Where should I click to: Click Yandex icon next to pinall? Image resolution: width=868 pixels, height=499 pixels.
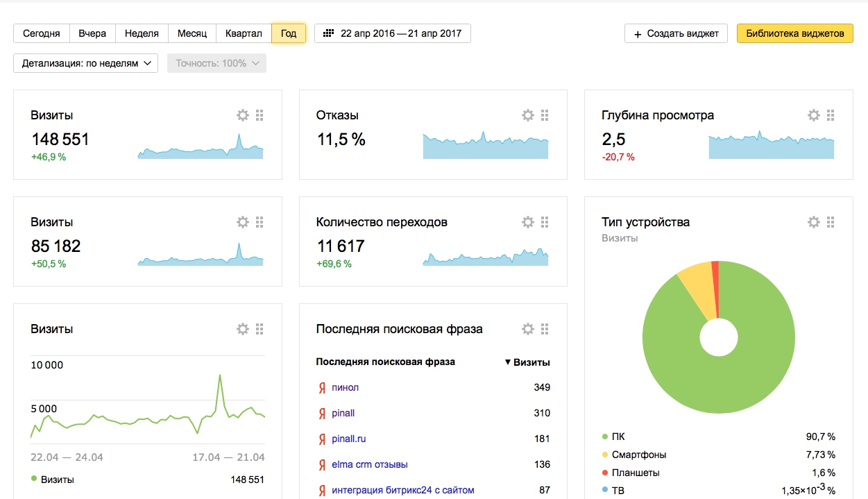tap(322, 413)
